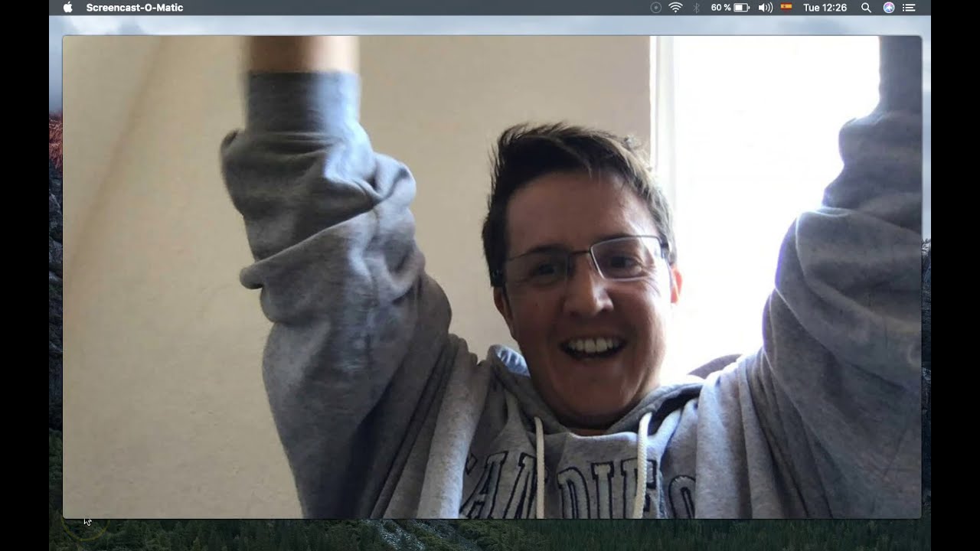Open the Wi-Fi status menu
Viewport: 980px width, 551px height.
(x=675, y=8)
